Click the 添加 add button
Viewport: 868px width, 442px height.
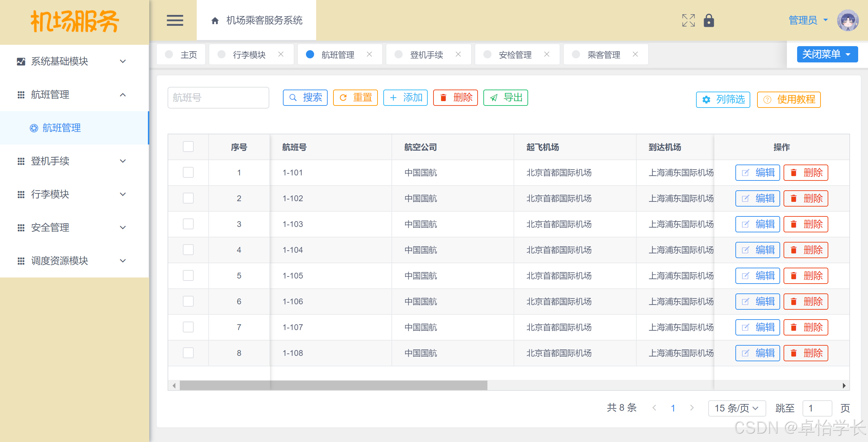click(405, 98)
